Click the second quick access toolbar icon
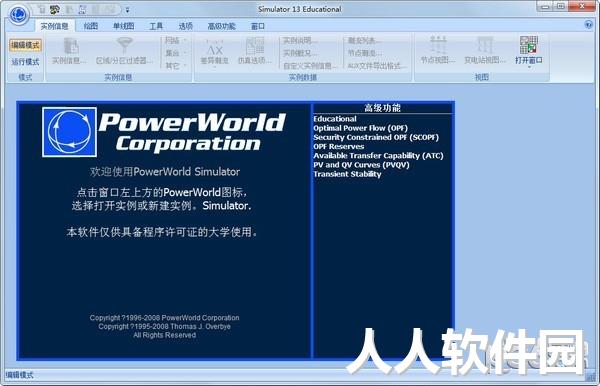600x386 pixels. click(x=55, y=10)
